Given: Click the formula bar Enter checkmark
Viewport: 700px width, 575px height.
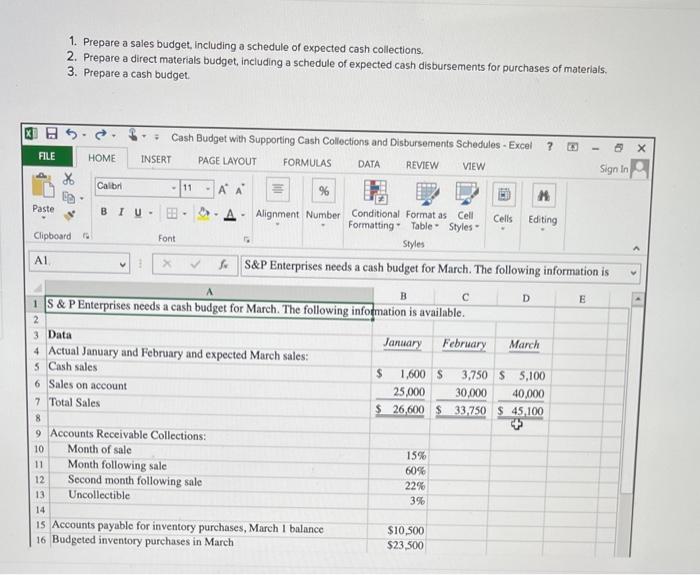Looking at the screenshot, I should 195,264.
